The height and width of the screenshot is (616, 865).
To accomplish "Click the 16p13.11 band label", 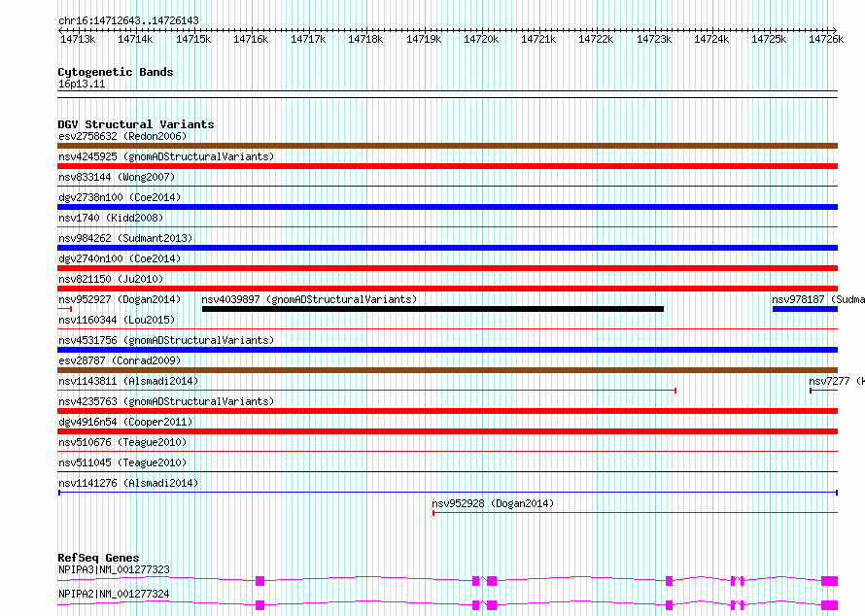I will [82, 84].
